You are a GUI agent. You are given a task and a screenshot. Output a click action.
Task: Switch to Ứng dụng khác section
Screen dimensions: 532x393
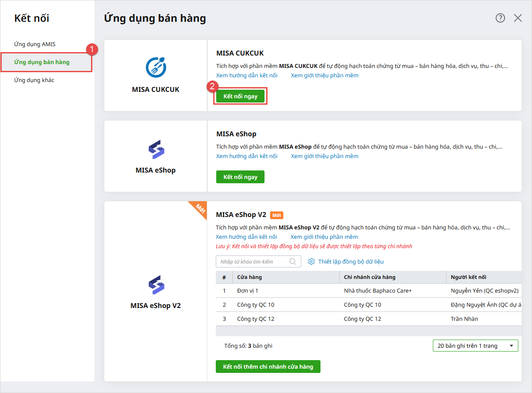(x=34, y=80)
